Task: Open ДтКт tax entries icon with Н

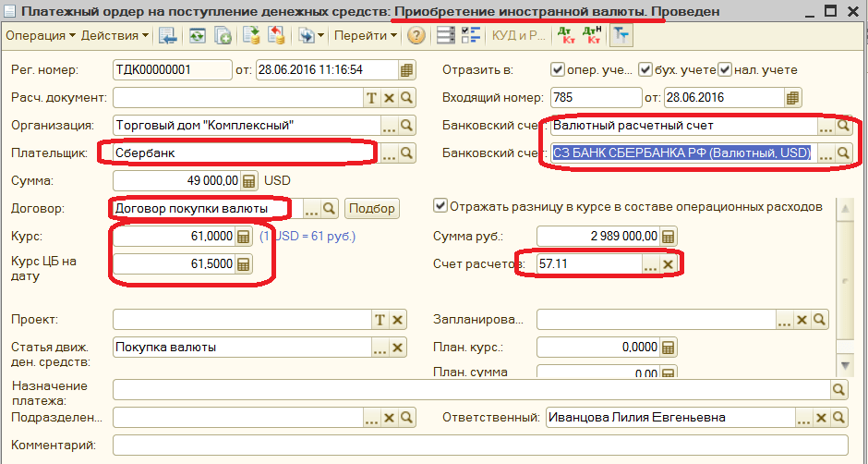Action: (592, 36)
